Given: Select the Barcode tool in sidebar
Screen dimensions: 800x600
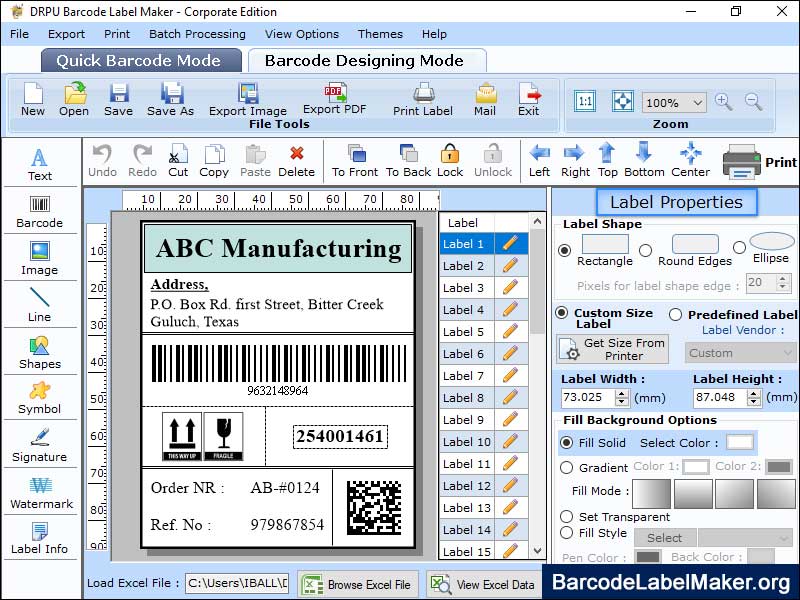Looking at the screenshot, I should 39,208.
